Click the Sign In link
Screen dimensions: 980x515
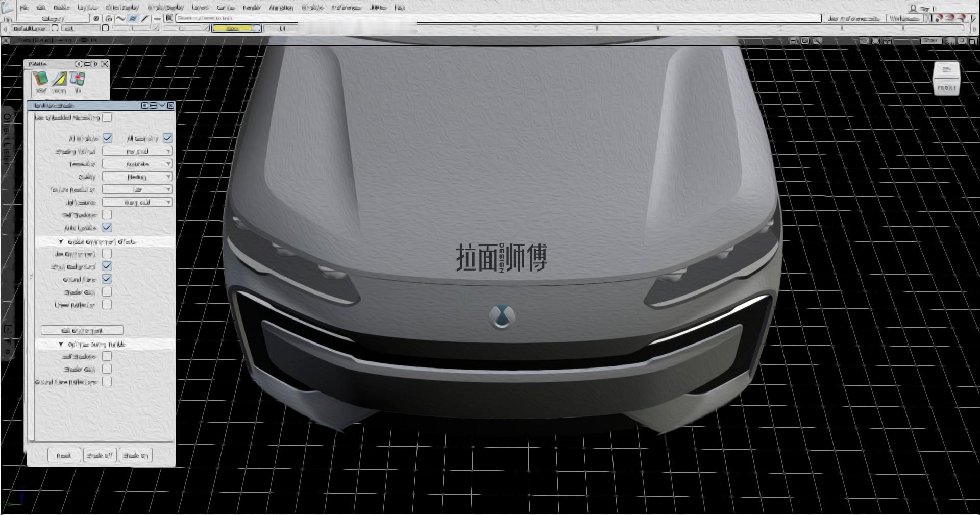[x=923, y=8]
